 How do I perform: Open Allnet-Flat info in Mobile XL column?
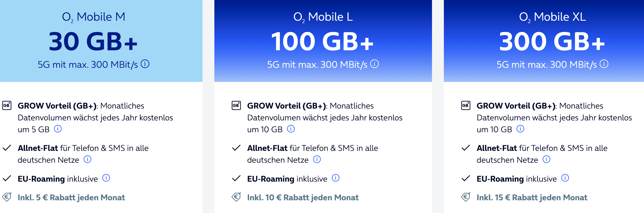[546, 159]
